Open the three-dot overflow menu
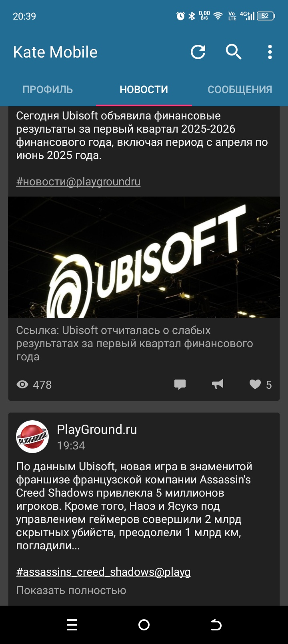The height and width of the screenshot is (644, 288). (x=270, y=52)
